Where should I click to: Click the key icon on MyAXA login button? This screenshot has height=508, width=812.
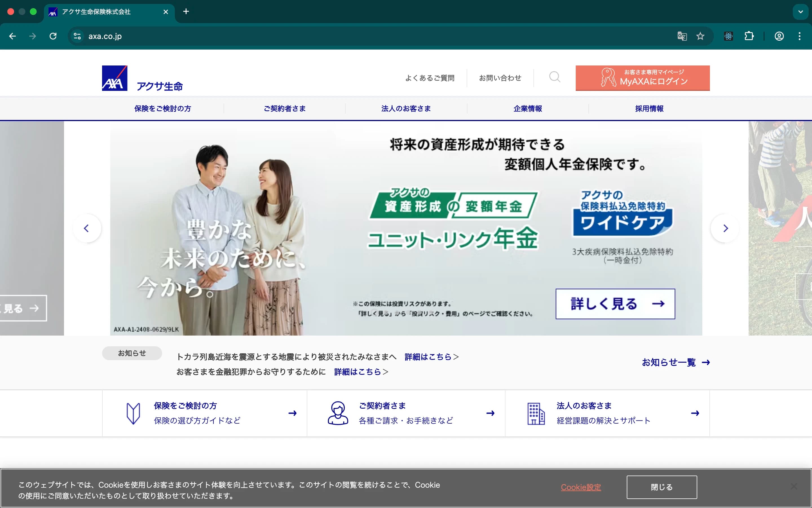[x=608, y=78]
